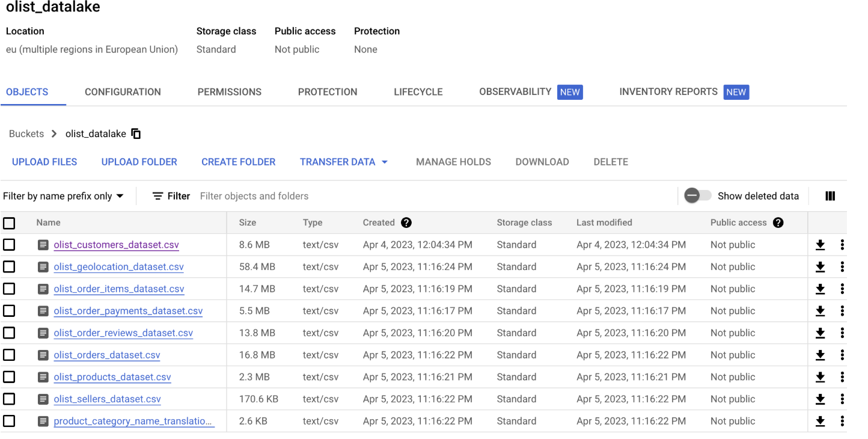Check olist_orders_dataset.csv row checkbox
The image size is (868, 439).
click(9, 355)
